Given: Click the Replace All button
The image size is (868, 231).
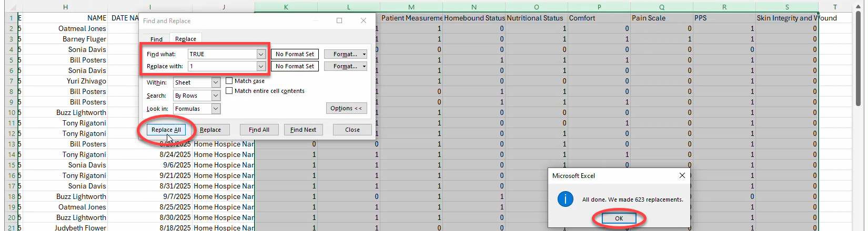Looking at the screenshot, I should pos(166,130).
